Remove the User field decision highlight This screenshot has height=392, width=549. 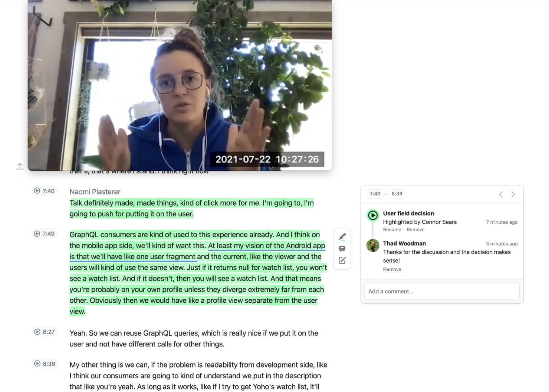[x=415, y=230]
